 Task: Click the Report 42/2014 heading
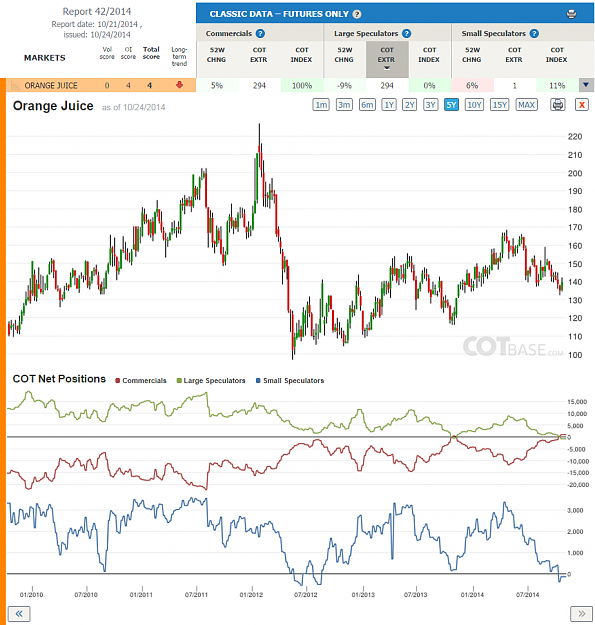96,12
